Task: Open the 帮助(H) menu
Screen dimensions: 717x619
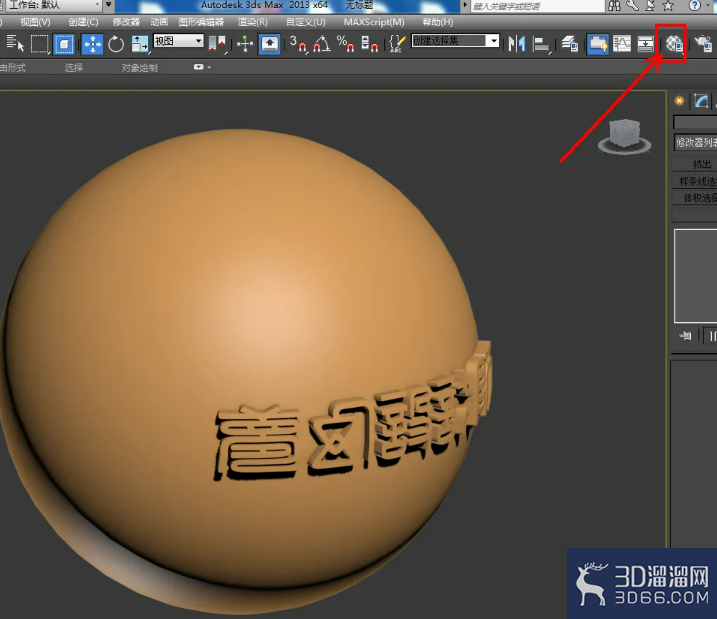Action: click(438, 22)
